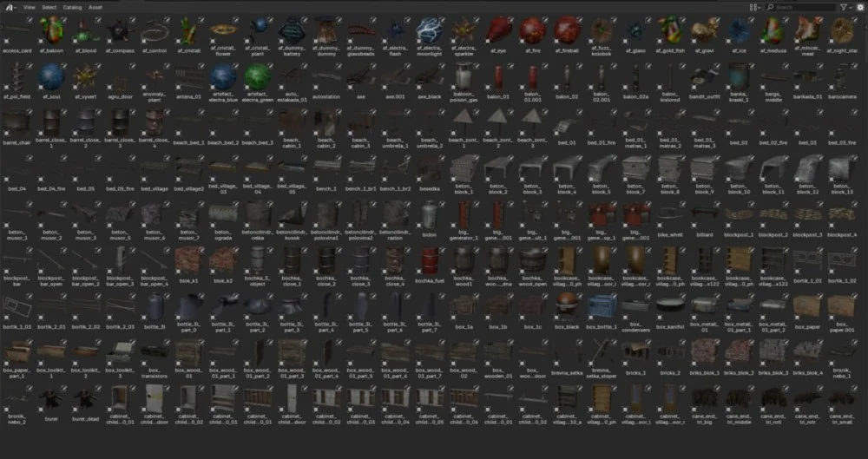Select the artefact_electra_green asset icon
This screenshot has height=459, width=868.
[x=256, y=76]
